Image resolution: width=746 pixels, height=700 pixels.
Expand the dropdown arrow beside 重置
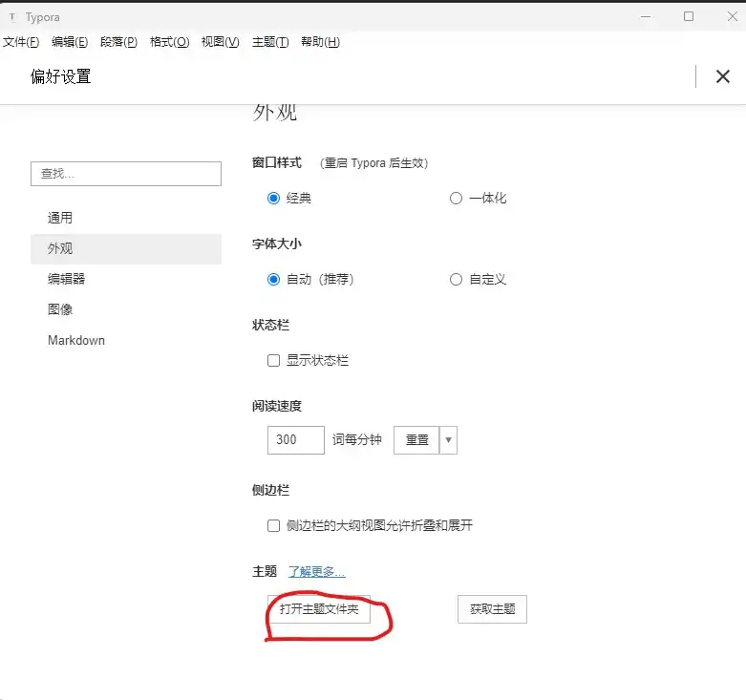[x=449, y=440]
